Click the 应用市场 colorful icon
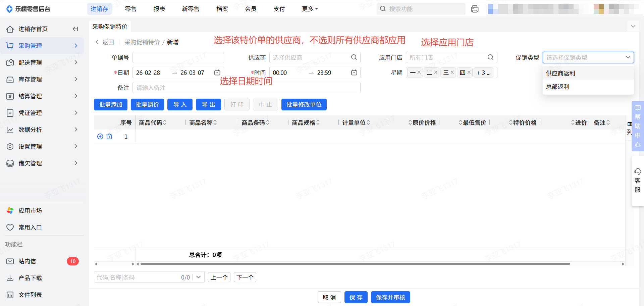The width and height of the screenshot is (644, 306). click(x=10, y=210)
